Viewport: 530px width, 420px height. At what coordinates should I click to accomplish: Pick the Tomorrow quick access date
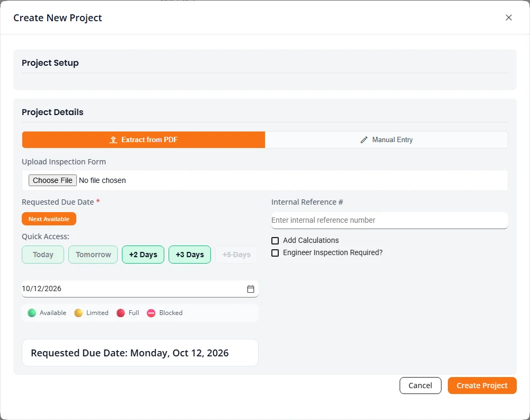click(93, 255)
